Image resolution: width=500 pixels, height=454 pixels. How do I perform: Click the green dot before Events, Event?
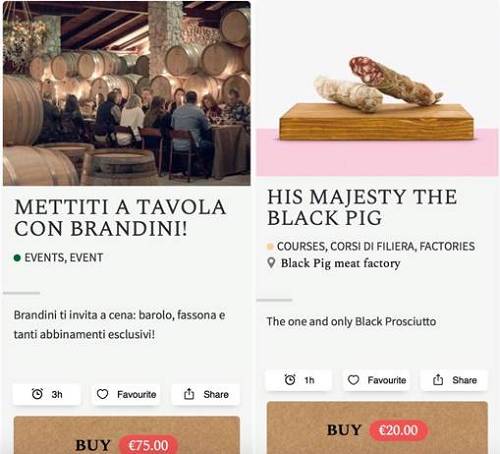click(x=17, y=258)
